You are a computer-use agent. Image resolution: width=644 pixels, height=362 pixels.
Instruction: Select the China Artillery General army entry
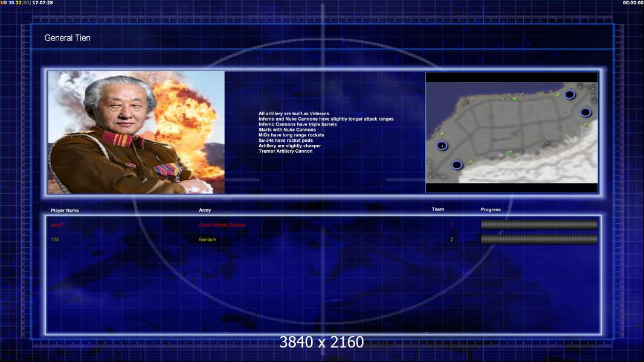pyautogui.click(x=222, y=225)
